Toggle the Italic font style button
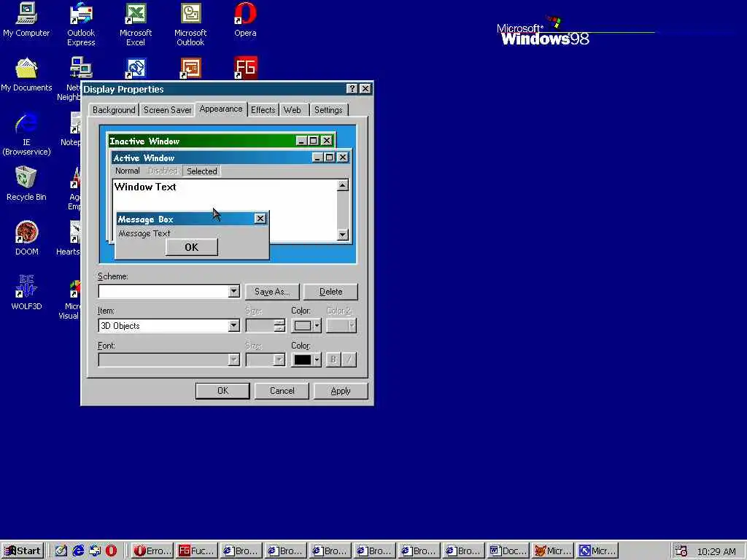The width and height of the screenshot is (747, 560). [349, 359]
